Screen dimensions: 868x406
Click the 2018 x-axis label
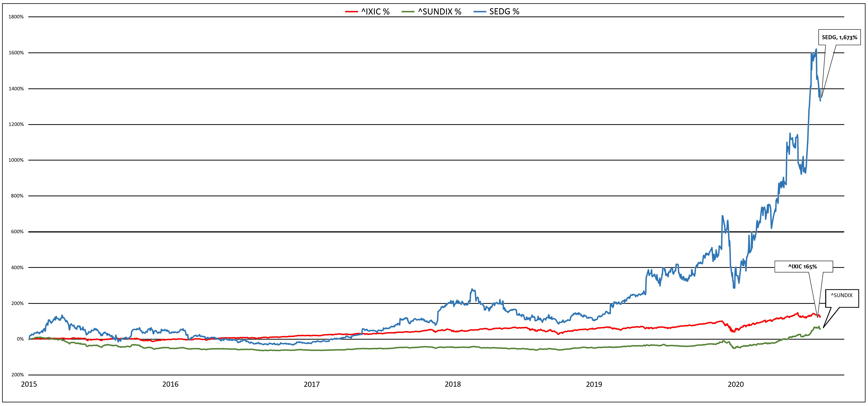click(x=453, y=384)
